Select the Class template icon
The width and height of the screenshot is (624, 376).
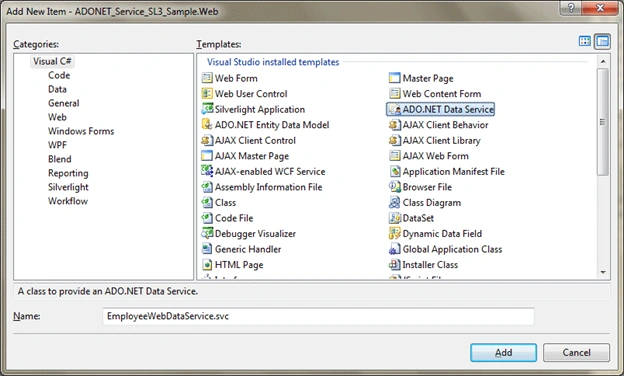[207, 202]
